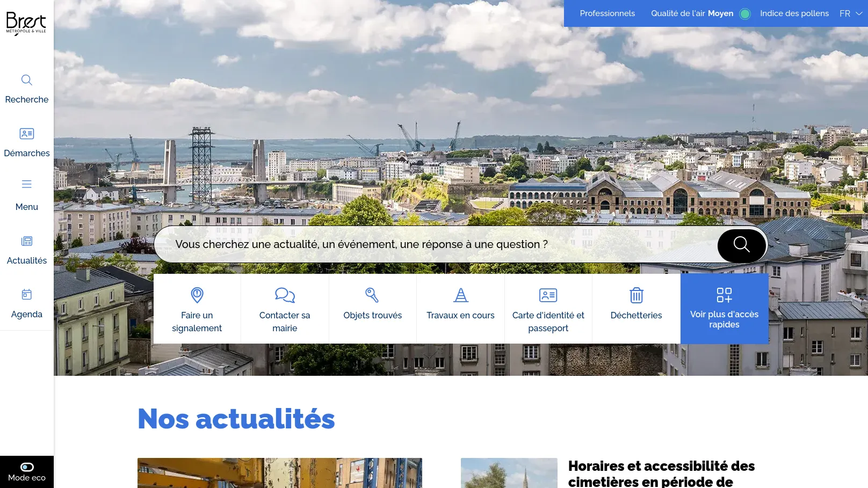Click the Carte d'identité et passeport icon
This screenshot has width=868, height=488.
point(548,295)
